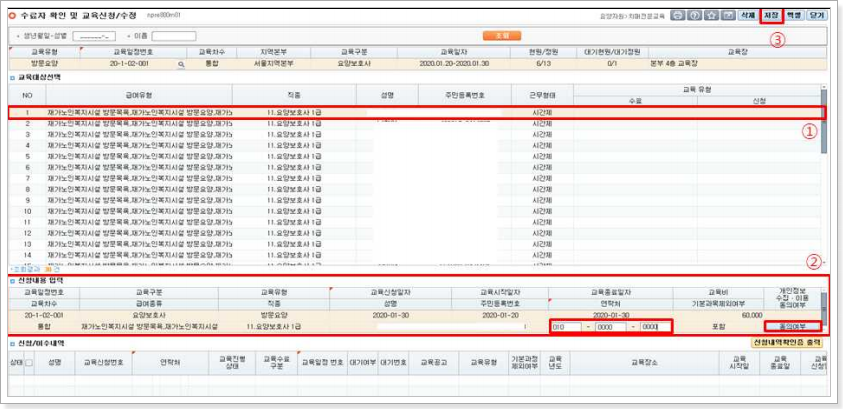Select row 1 in the 교육대상선택 table
Viewport: 843px width, 409px height.
pos(416,112)
